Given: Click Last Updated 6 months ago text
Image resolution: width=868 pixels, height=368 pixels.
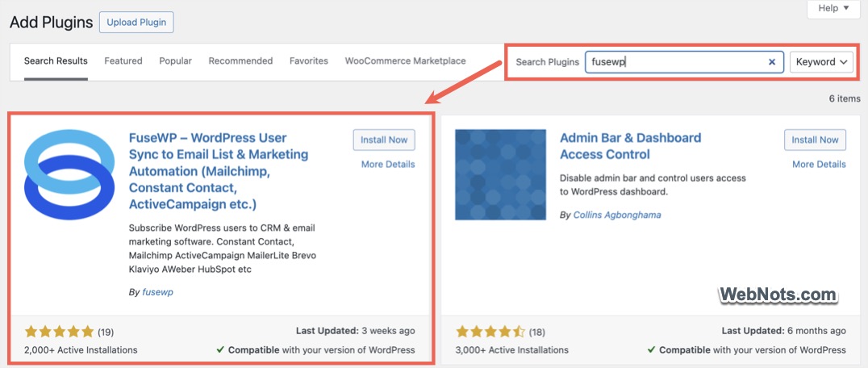Looking at the screenshot, I should [x=784, y=331].
